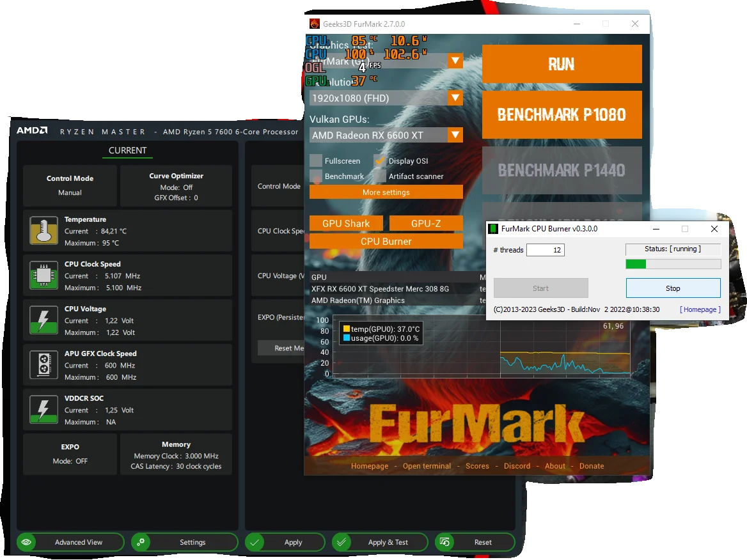
Task: Click the checkmark icon beside Apply & Test
Action: point(342,542)
